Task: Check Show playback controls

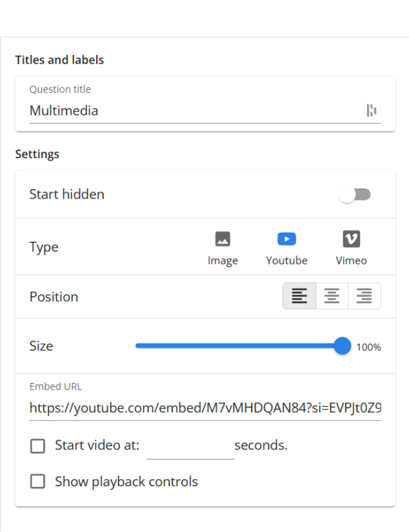Action: coord(37,482)
